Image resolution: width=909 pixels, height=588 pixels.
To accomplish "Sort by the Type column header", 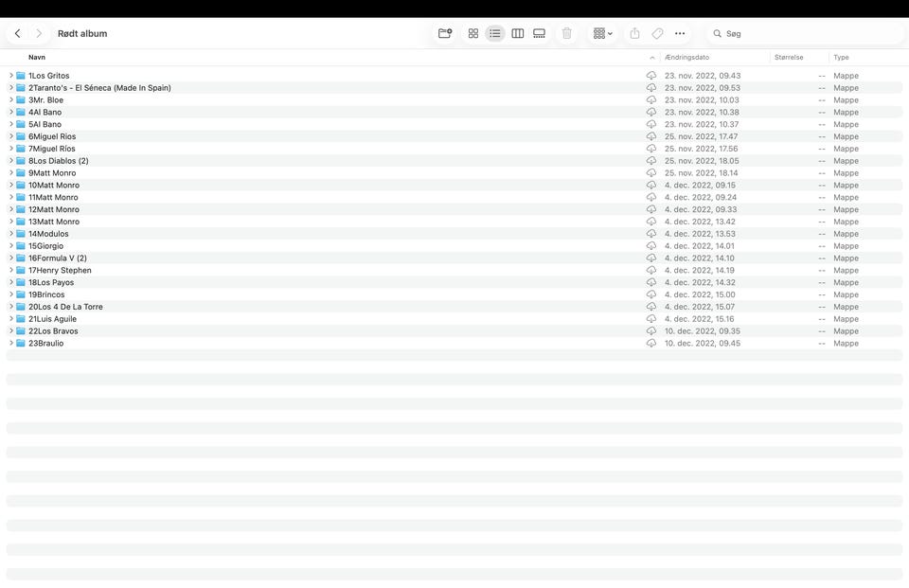I will [841, 58].
